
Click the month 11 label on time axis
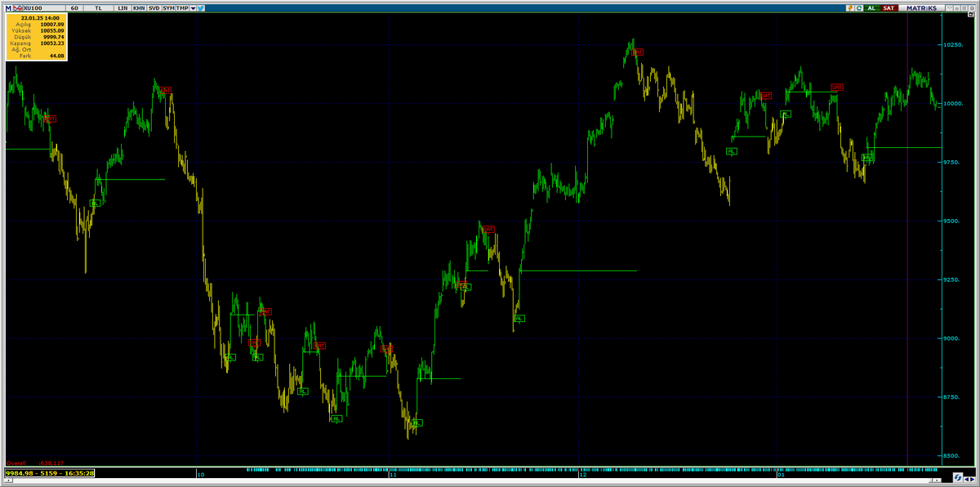(393, 474)
